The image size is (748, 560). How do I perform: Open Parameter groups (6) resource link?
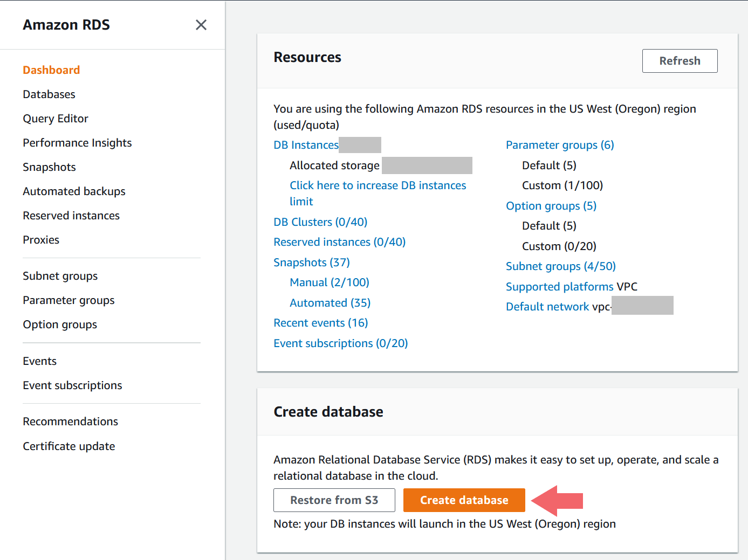pyautogui.click(x=560, y=145)
